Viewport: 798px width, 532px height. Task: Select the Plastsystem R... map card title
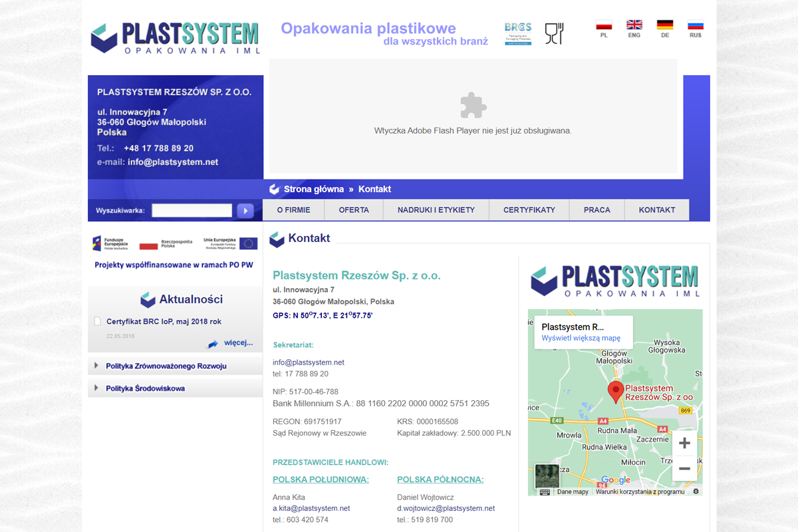coord(573,327)
